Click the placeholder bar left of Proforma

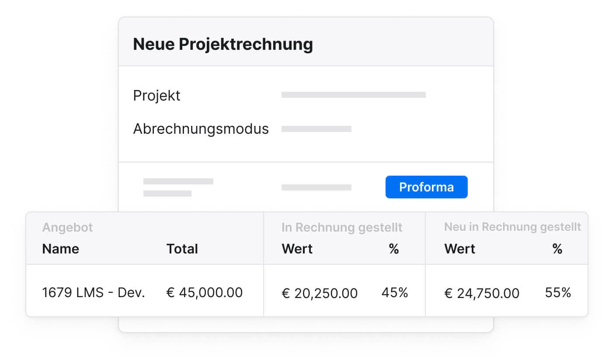[316, 187]
